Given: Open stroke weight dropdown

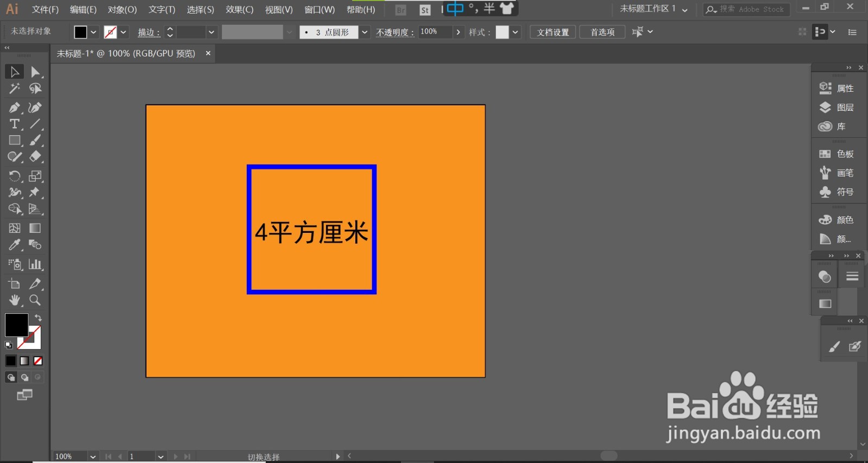Looking at the screenshot, I should coord(212,32).
